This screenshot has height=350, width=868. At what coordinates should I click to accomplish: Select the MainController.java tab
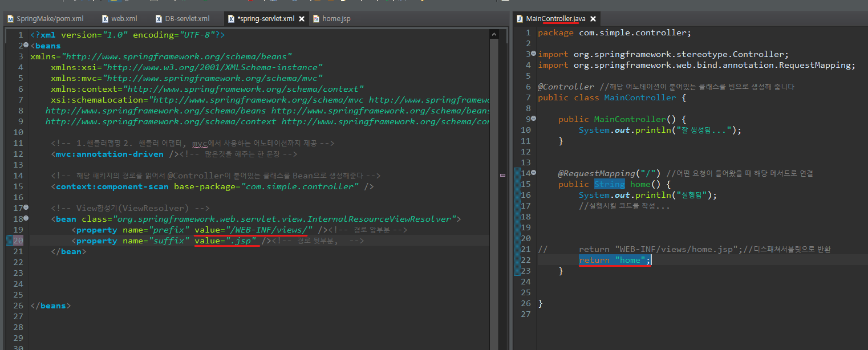[555, 19]
